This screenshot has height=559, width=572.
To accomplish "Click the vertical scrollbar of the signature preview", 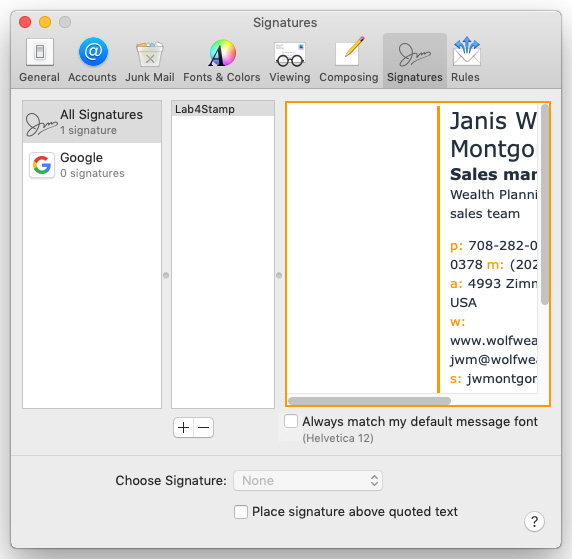I will click(545, 204).
